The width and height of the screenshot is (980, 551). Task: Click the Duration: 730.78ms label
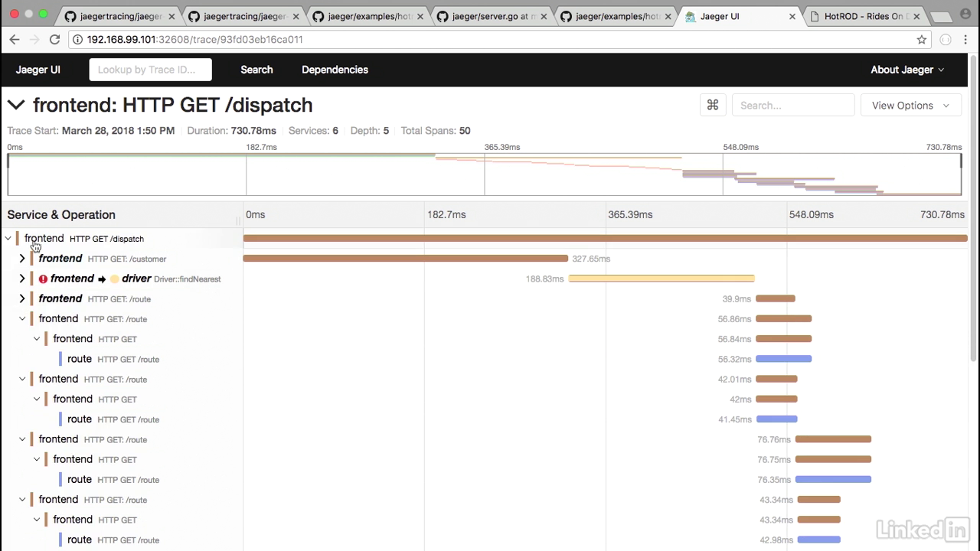pyautogui.click(x=231, y=131)
